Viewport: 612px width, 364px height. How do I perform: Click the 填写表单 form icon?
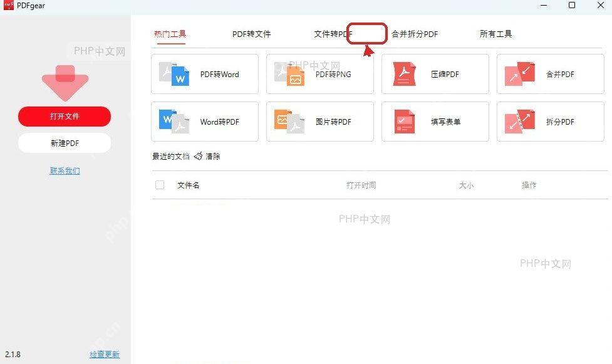tap(405, 122)
